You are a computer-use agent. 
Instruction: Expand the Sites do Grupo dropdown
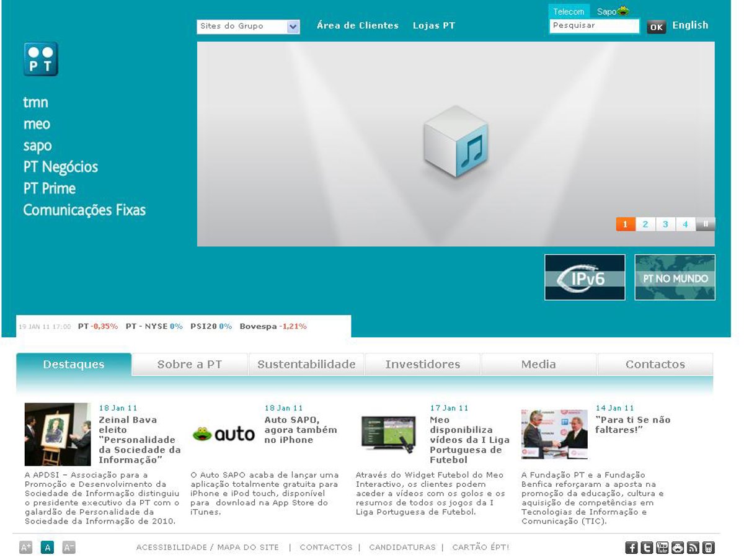point(293,27)
